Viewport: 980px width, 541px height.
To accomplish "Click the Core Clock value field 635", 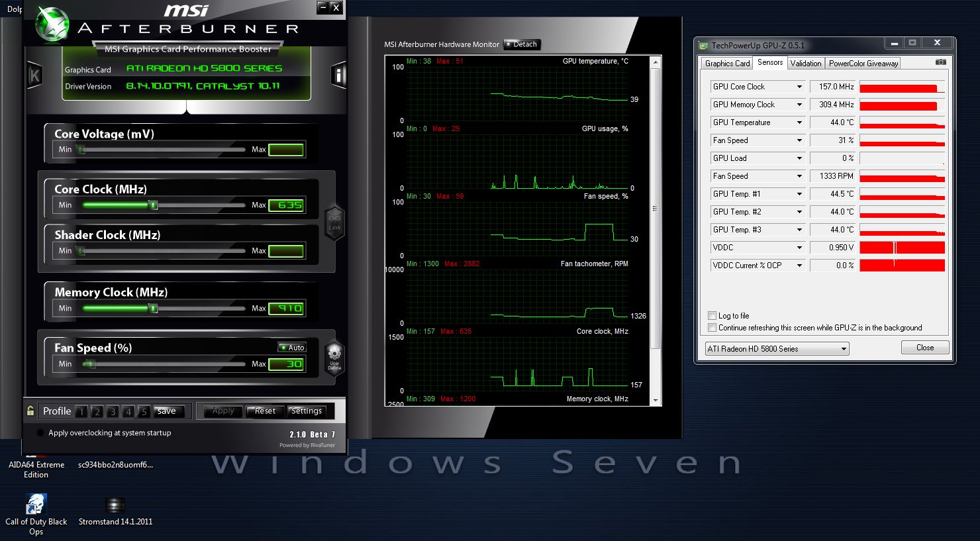I will tap(286, 205).
